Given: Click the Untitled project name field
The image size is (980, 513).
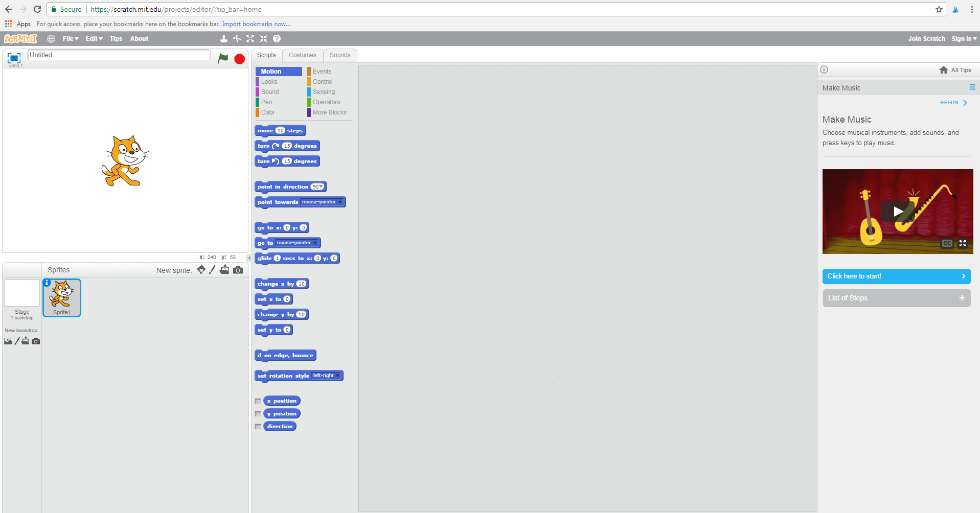Looking at the screenshot, I should (x=119, y=55).
